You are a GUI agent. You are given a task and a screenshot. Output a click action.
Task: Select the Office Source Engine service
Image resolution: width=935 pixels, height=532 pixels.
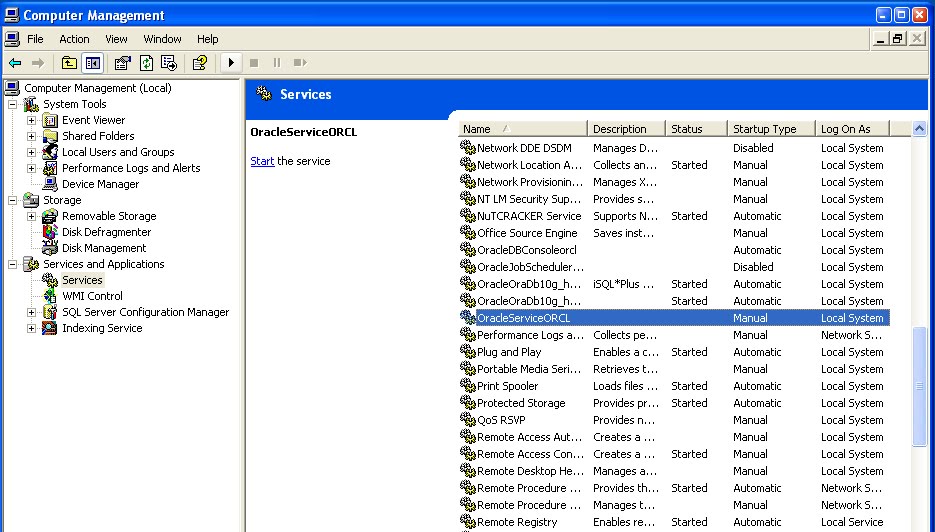[674, 233]
